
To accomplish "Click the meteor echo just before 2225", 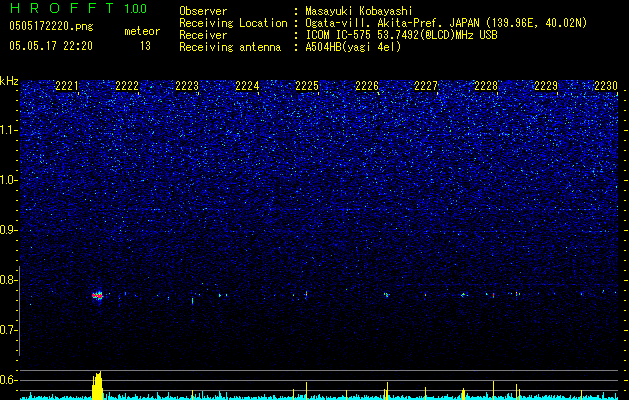I will [306, 294].
